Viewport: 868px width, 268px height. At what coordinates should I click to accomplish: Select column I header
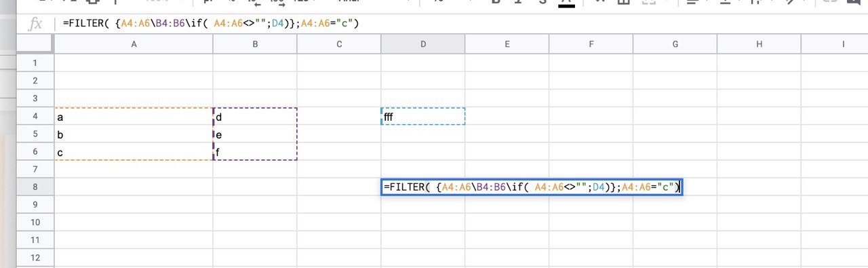pos(835,44)
